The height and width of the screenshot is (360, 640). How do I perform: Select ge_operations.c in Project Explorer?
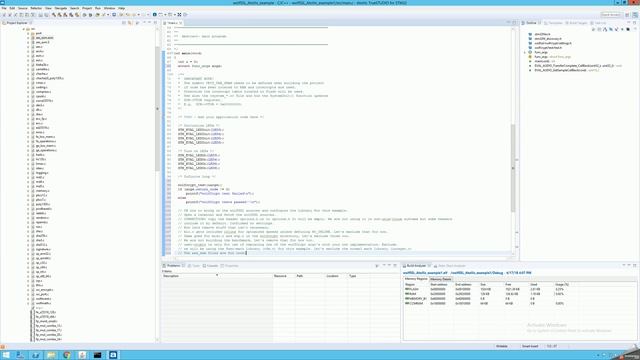(x=46, y=150)
